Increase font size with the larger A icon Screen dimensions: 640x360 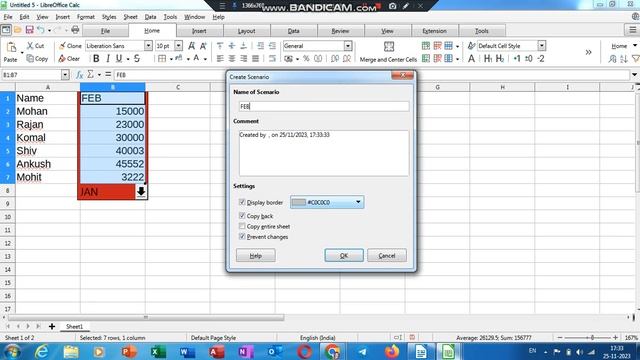(191, 46)
